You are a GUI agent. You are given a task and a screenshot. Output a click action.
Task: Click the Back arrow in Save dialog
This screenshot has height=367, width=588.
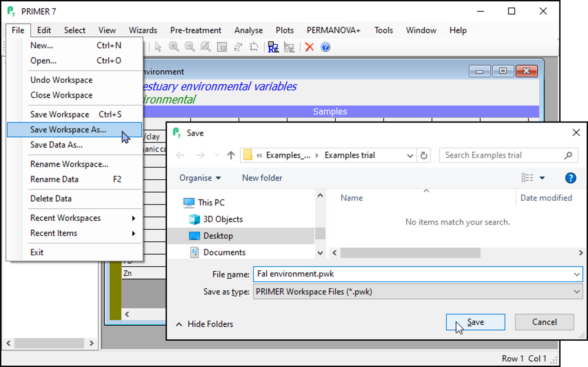180,155
